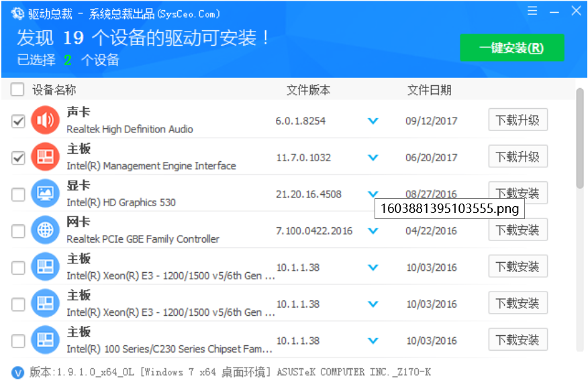The height and width of the screenshot is (391, 588).
Task: Click download upgrade button for Realtek audio
Action: click(x=518, y=120)
